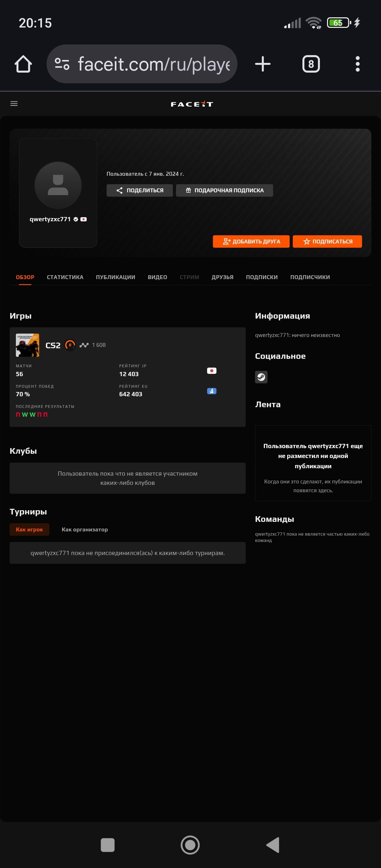Click the Добавить друга button
This screenshot has height=868, width=381.
coord(251,241)
